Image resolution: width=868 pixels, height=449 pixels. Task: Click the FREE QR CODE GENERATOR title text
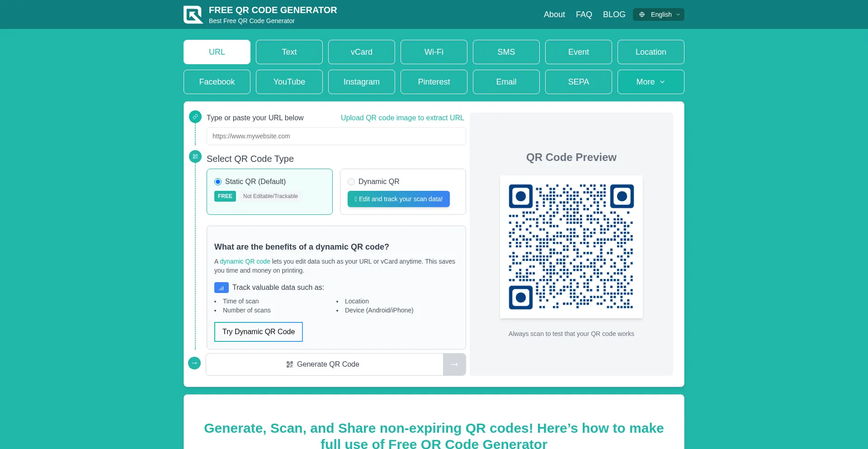click(273, 10)
